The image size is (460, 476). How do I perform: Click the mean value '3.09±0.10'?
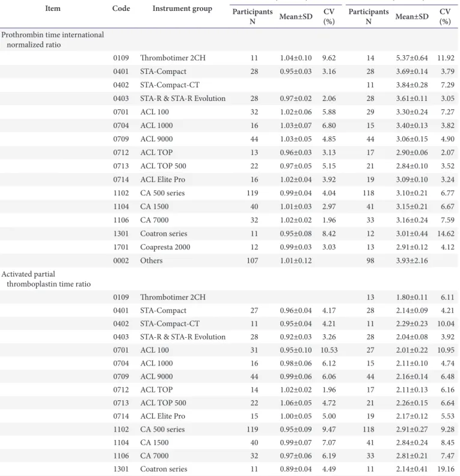[412, 180]
